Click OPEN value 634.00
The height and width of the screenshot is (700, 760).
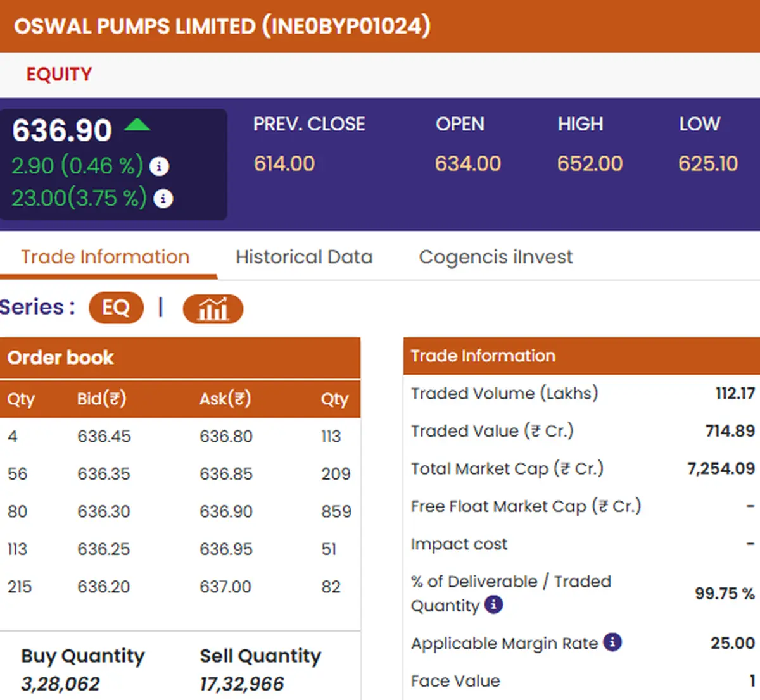(468, 164)
